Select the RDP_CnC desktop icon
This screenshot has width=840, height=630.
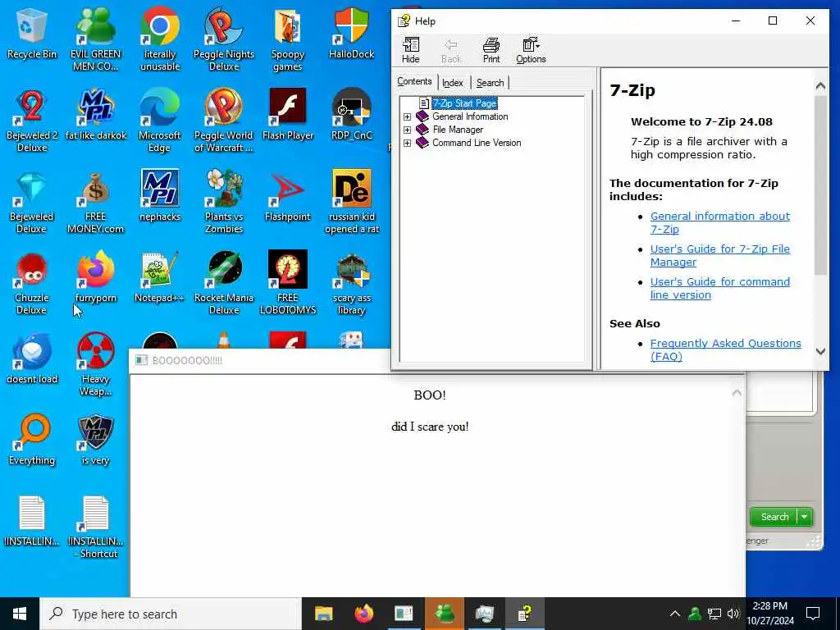tap(351, 115)
